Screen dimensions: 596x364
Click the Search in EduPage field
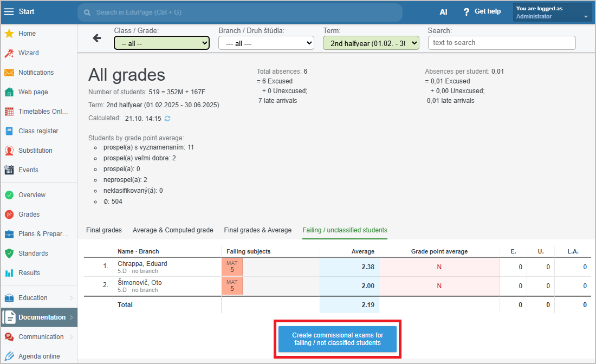[x=240, y=12]
